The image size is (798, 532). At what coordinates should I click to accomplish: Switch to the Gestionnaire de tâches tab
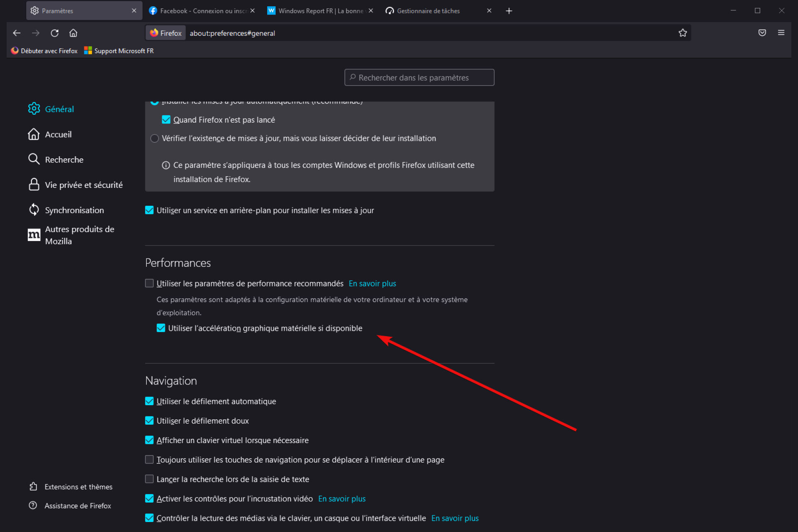(x=438, y=11)
